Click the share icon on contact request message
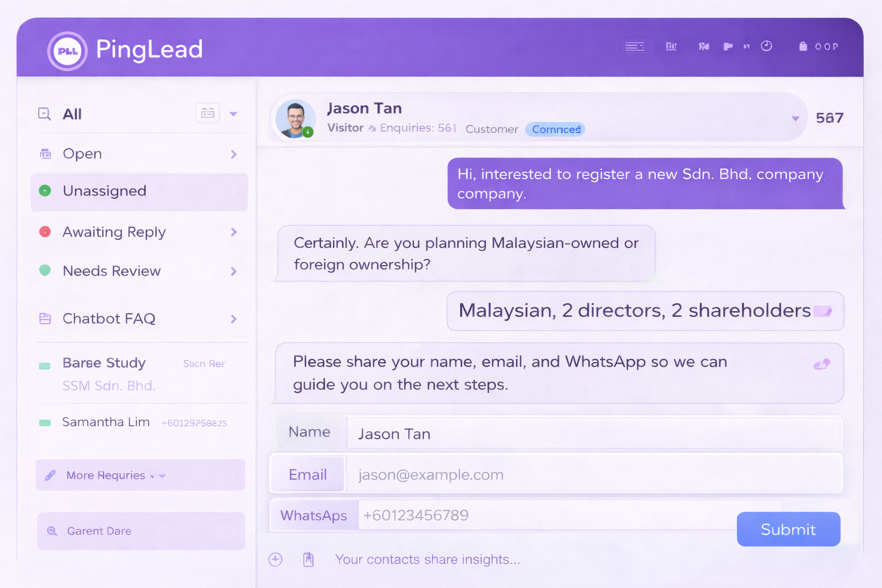This screenshot has width=882, height=588. [822, 364]
